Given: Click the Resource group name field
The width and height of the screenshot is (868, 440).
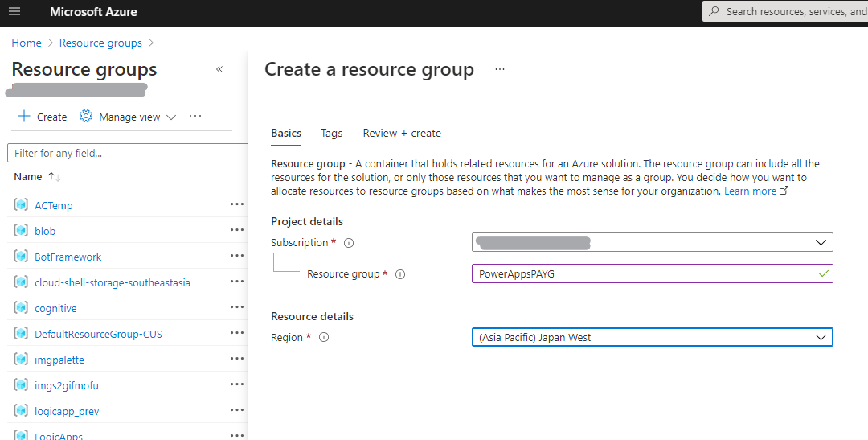Looking at the screenshot, I should 652,273.
